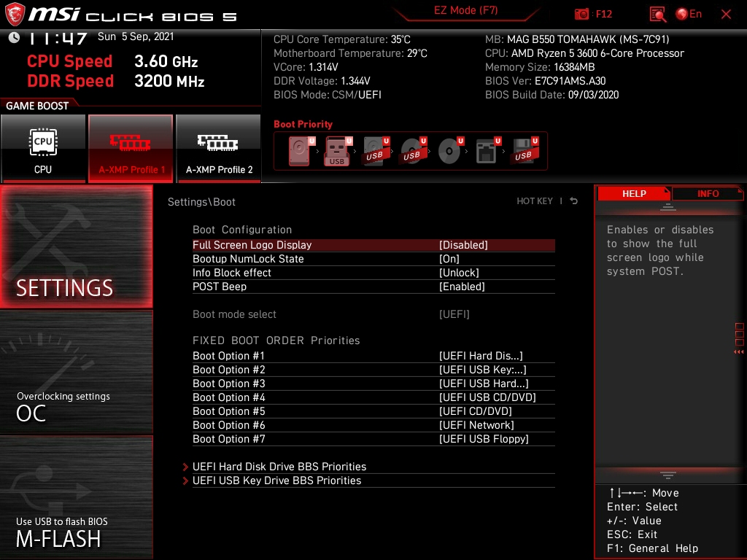
Task: Open the BIOS search magnifier icon
Action: (x=657, y=15)
